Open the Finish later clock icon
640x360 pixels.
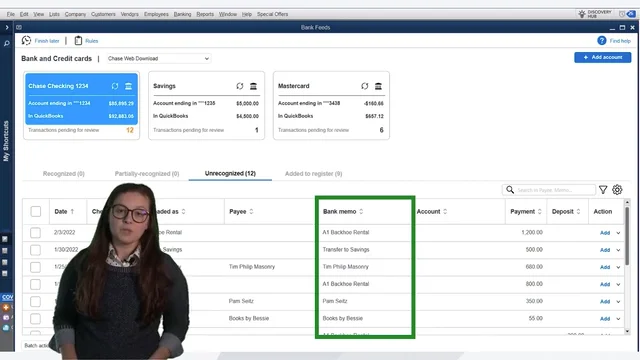[27, 40]
